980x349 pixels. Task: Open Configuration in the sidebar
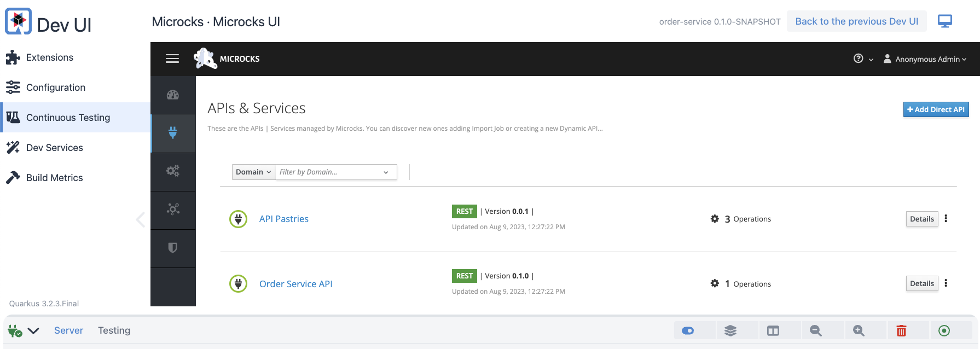(x=75, y=88)
